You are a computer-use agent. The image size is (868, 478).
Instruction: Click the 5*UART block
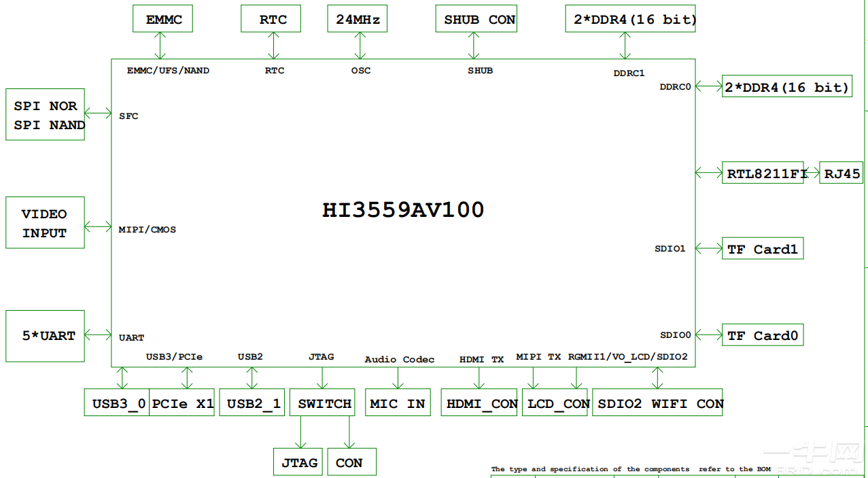46,336
